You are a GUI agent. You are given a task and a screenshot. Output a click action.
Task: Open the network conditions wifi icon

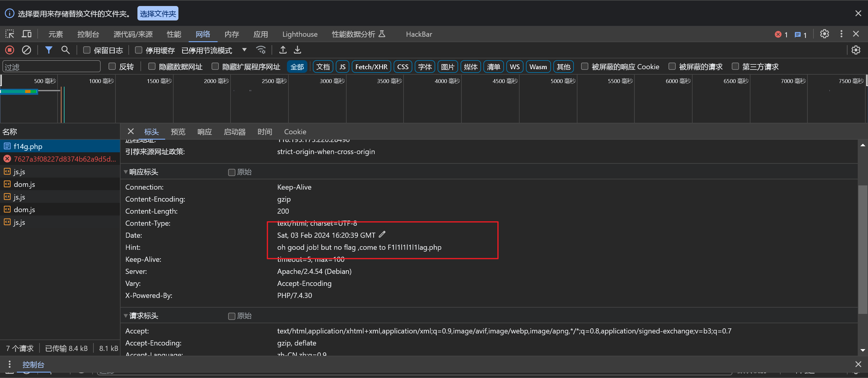[261, 50]
